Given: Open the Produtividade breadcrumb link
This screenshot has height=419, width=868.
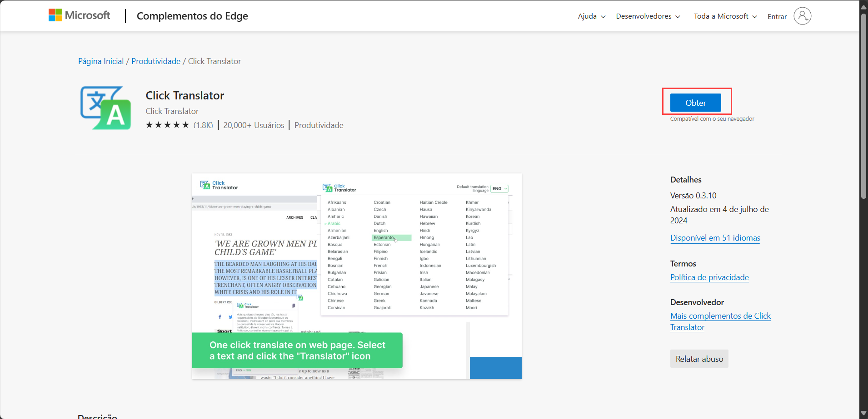Looking at the screenshot, I should [156, 61].
